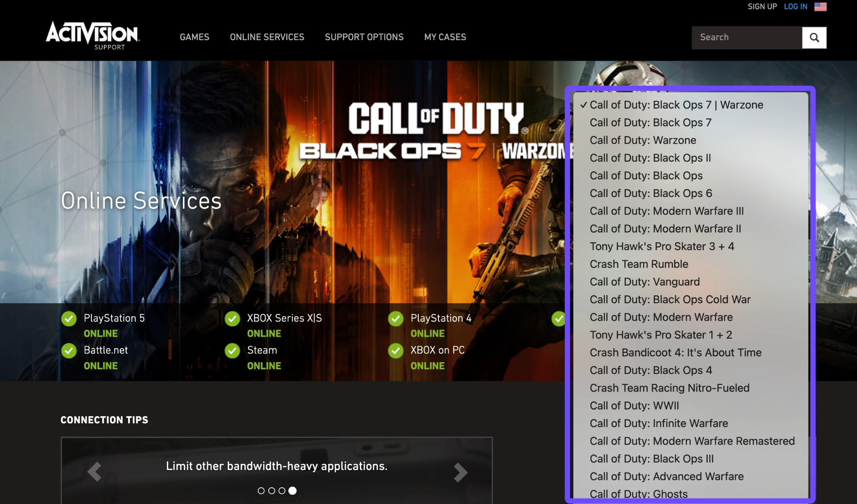Select the second carousel dot
857x504 pixels.
pos(272,491)
